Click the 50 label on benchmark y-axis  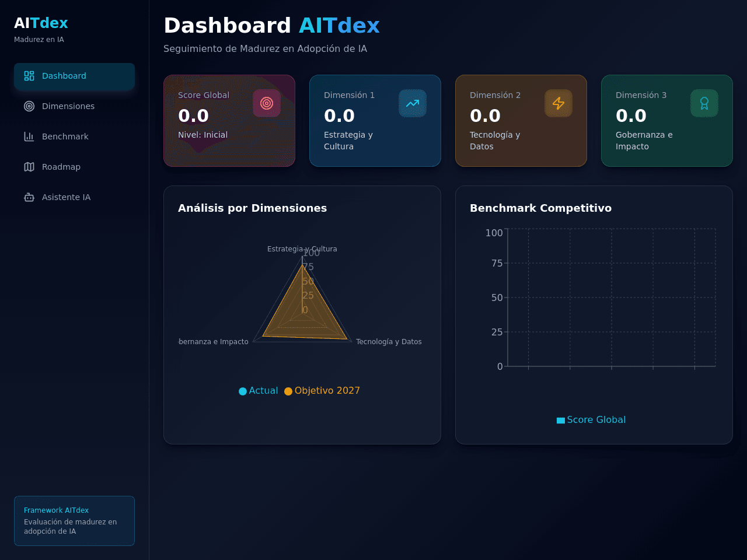coord(497,297)
